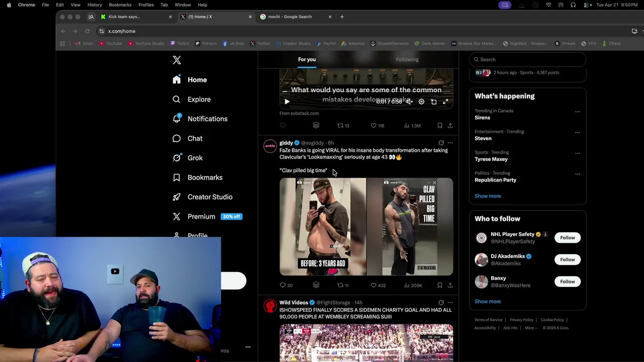644x362 pixels.
Task: Follow Banxy
Action: [568, 282]
